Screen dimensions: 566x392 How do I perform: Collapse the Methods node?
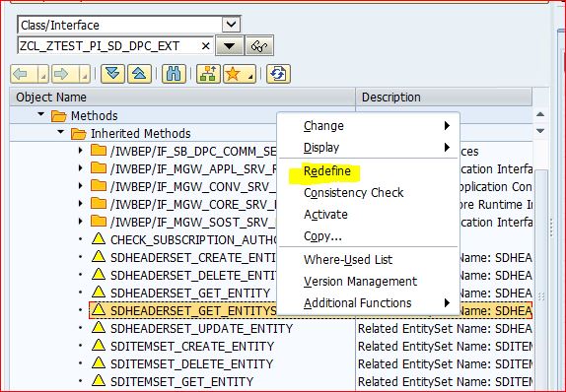[x=40, y=114]
